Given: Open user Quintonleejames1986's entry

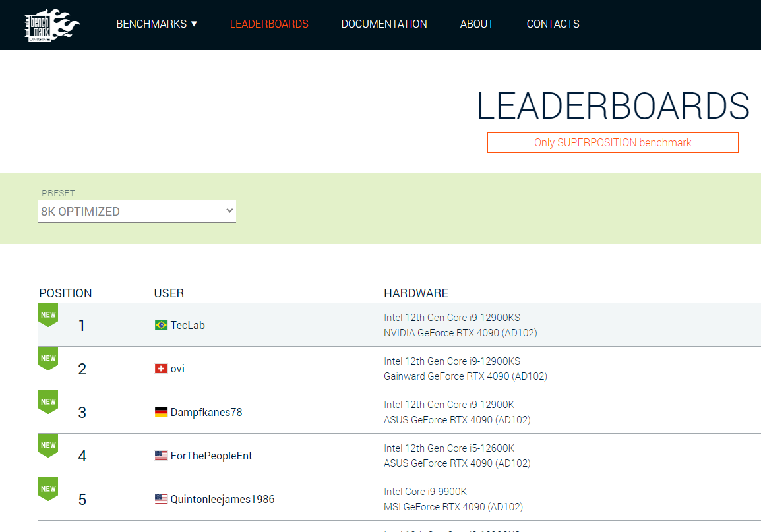Looking at the screenshot, I should (222, 499).
